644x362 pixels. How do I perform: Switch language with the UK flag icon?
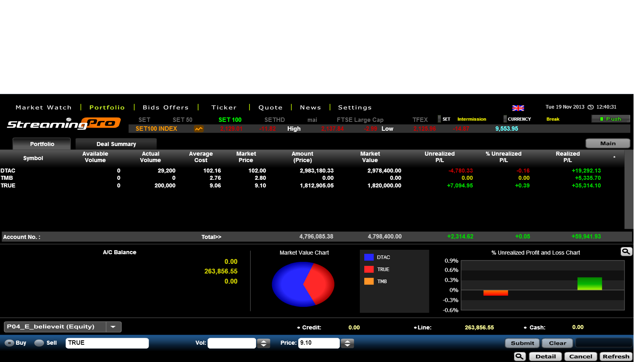point(518,108)
